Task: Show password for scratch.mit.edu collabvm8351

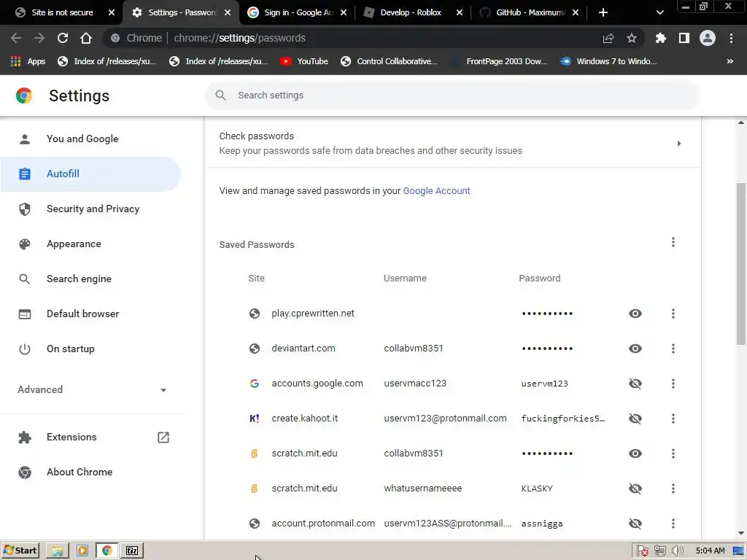Action: pos(635,454)
